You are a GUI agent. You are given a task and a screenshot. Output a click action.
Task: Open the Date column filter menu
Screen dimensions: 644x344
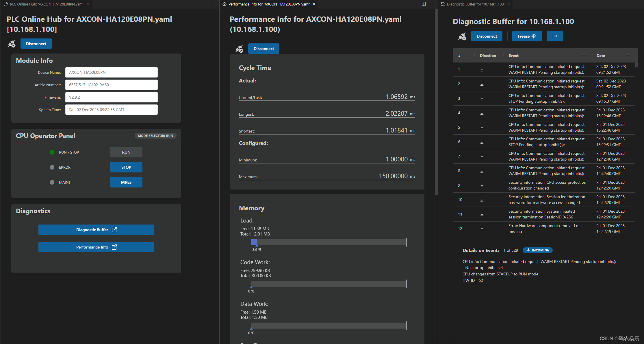pos(628,55)
